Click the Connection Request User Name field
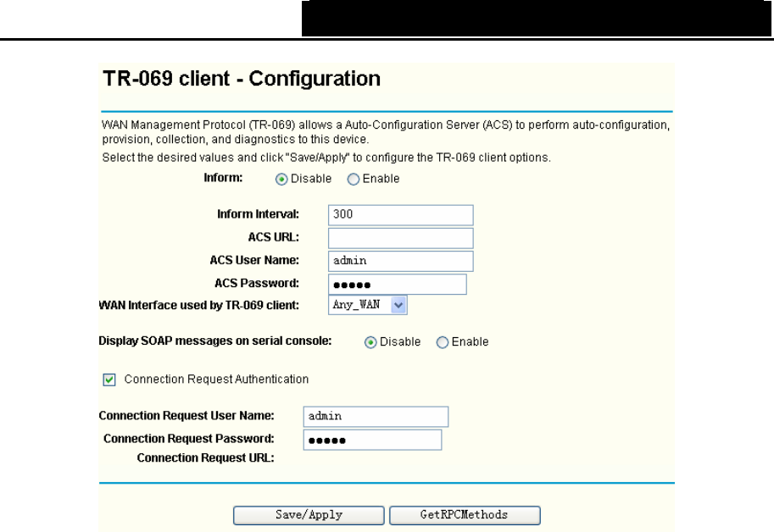Image resolution: width=774 pixels, height=532 pixels. point(376,417)
